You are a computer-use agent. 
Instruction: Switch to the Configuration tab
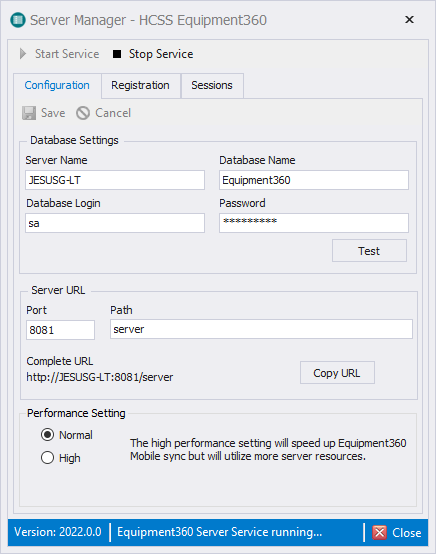(x=57, y=85)
